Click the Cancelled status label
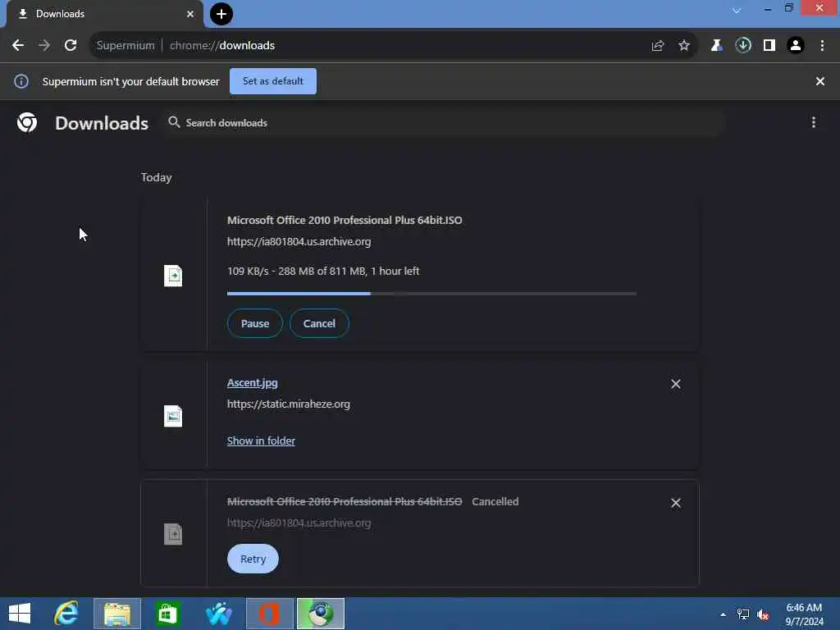 pos(495,502)
